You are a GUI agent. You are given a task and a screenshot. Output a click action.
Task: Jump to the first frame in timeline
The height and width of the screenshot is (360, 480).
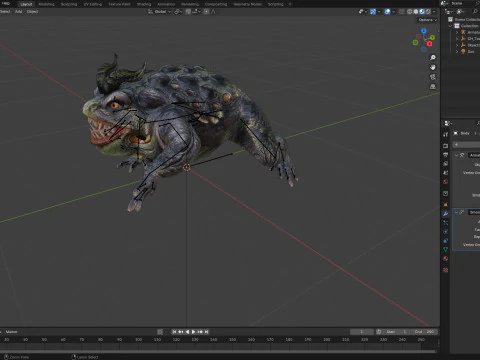[174, 332]
